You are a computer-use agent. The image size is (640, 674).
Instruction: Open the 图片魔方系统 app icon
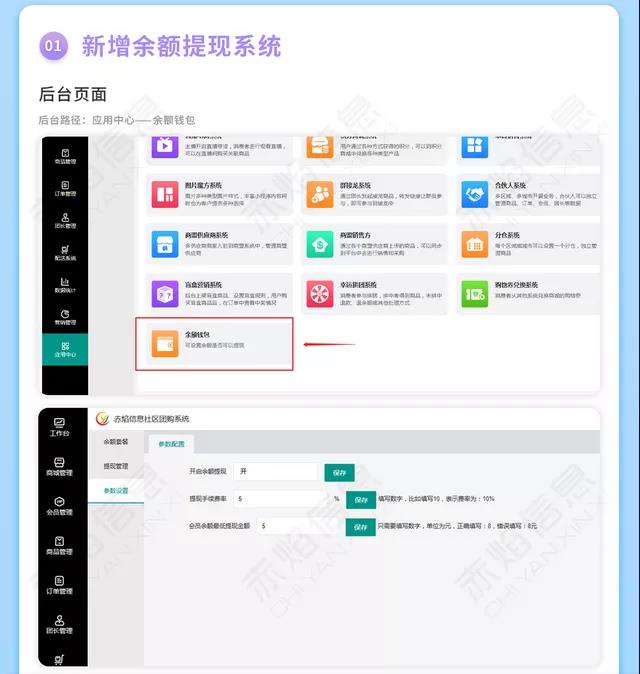click(164, 194)
